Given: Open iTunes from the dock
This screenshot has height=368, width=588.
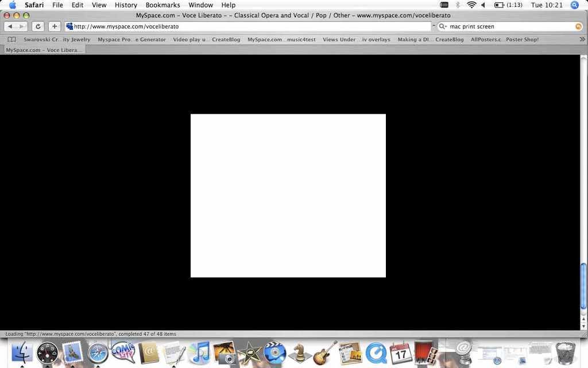Looking at the screenshot, I should (200, 352).
